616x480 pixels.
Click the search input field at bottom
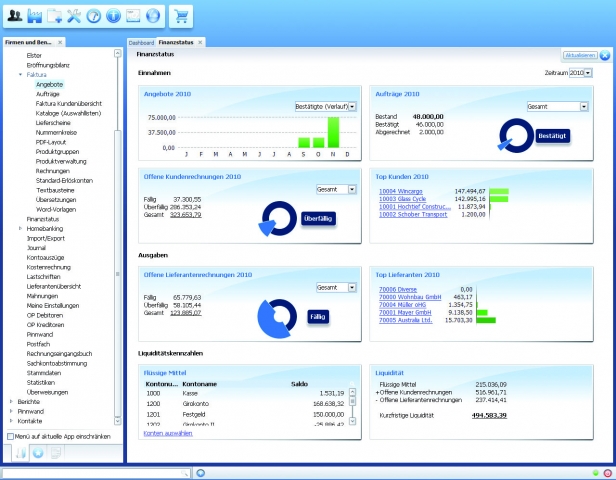(95, 472)
